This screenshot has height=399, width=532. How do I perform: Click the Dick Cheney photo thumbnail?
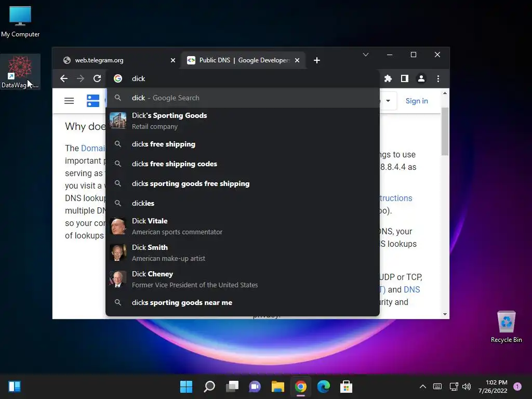click(118, 279)
